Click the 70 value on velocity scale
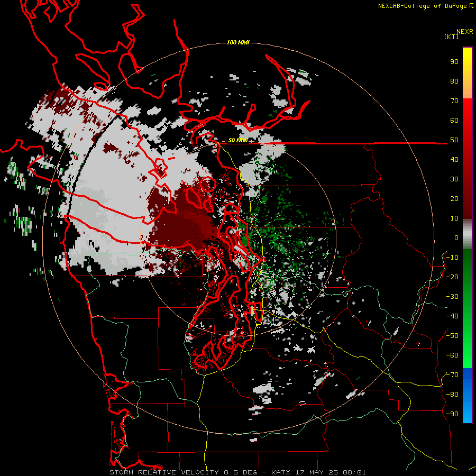Screen dimensions: 476x476 454,101
